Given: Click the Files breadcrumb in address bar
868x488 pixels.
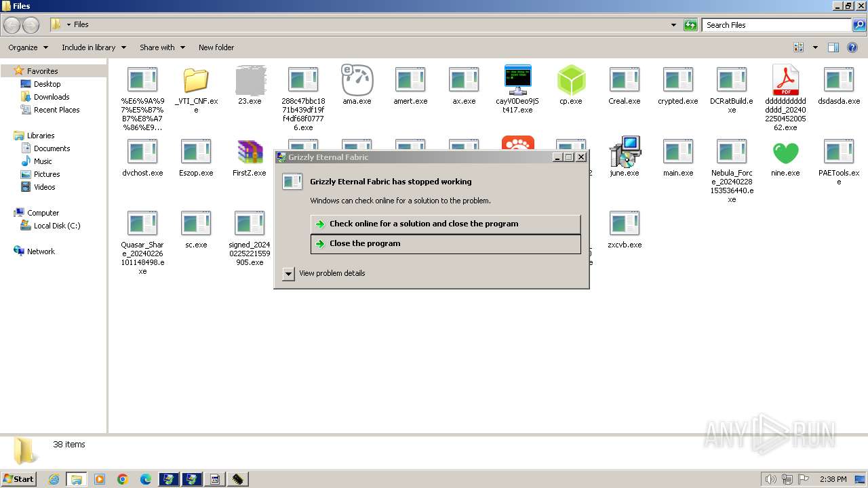Looking at the screenshot, I should pyautogui.click(x=81, y=25).
